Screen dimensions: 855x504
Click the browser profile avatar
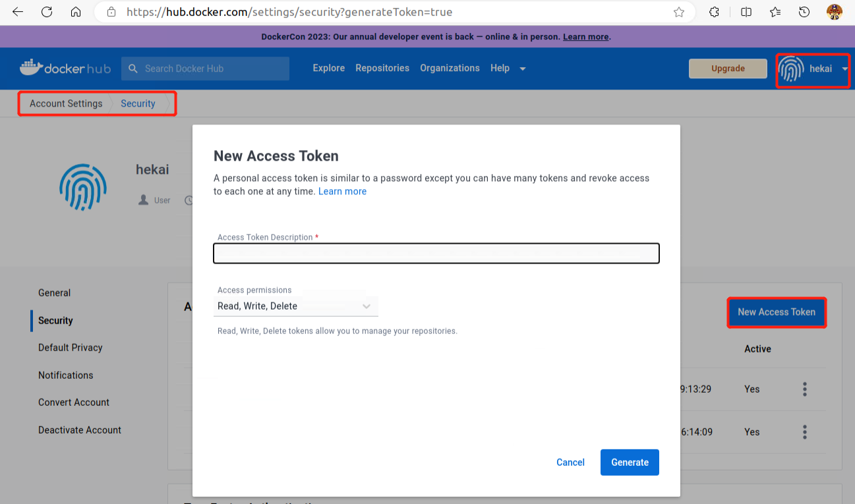click(834, 12)
